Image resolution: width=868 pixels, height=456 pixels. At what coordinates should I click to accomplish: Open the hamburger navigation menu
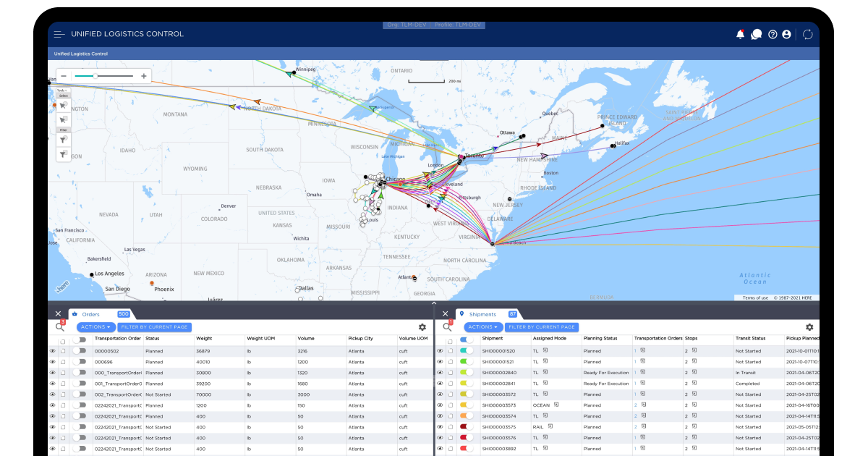pos(59,34)
